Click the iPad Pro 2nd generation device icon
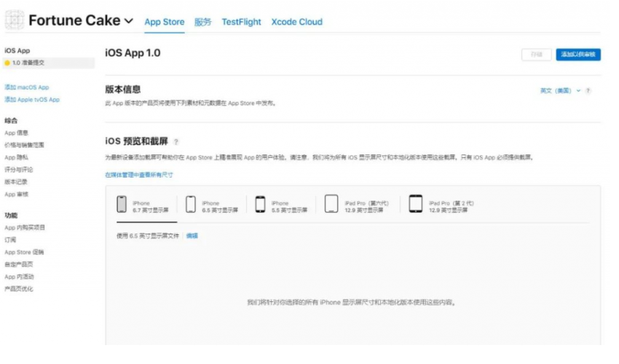Image resolution: width=619 pixels, height=364 pixels. [x=415, y=204]
